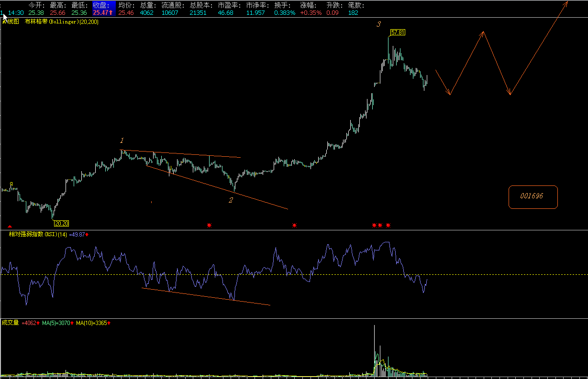588x379 pixels.
Task: Click the 换手 turnover value 0.383%
Action: (x=285, y=13)
